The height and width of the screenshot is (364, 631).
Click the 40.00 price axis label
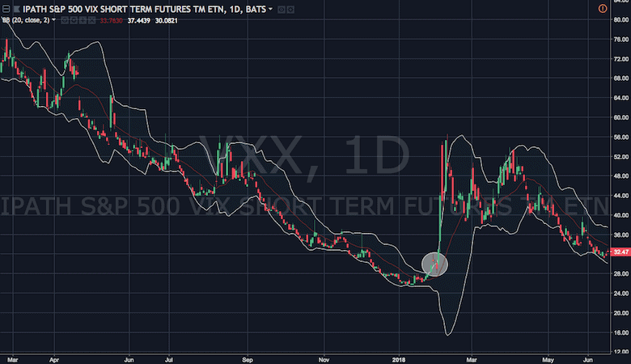click(621, 215)
